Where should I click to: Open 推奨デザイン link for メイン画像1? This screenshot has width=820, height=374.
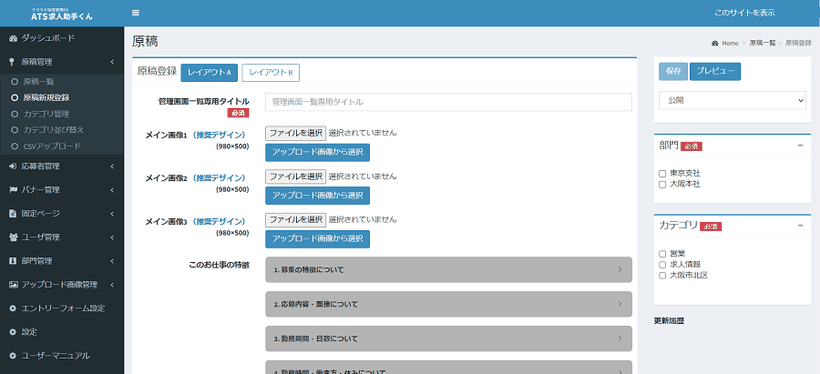pos(219,135)
